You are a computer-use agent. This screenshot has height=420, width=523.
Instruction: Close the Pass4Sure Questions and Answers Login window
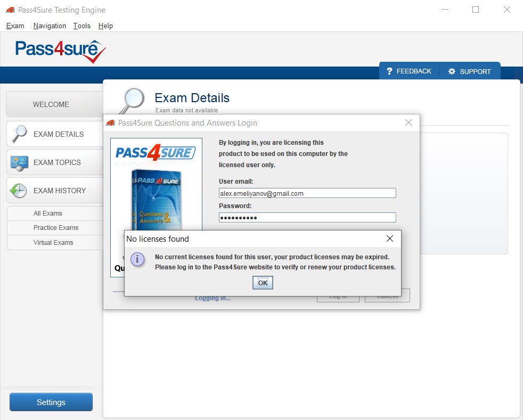[408, 122]
